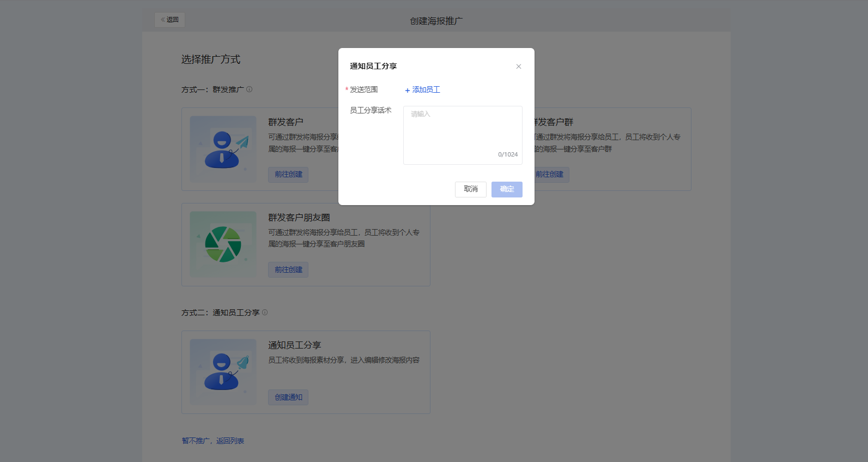
Task: Click the 0/1024 character counter
Action: click(508, 154)
